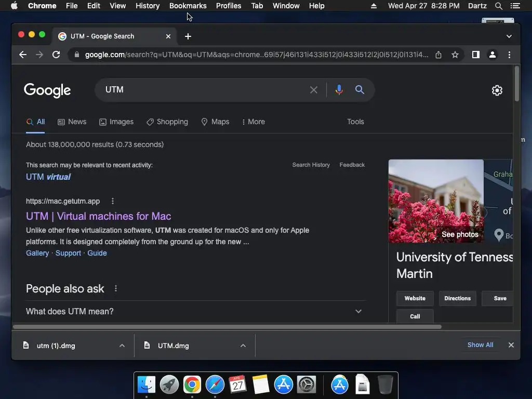This screenshot has height=399, width=532.
Task: Switch to the Images results tab
Action: [x=116, y=122]
